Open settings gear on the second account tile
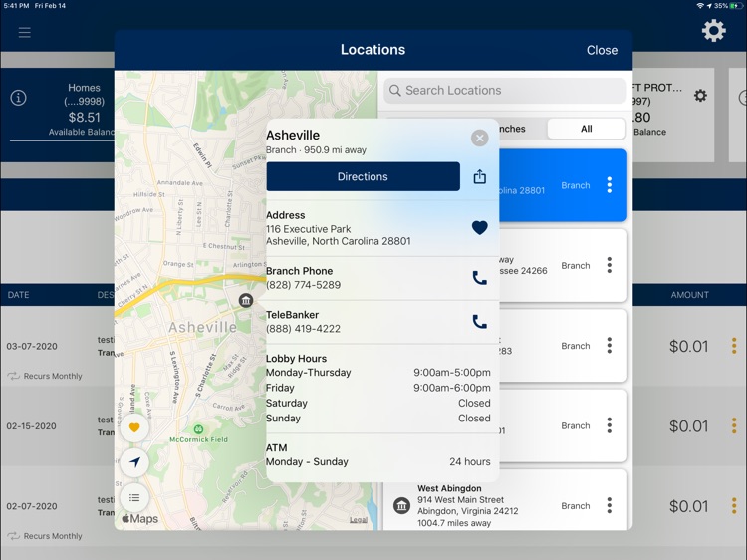Viewport: 747px width, 560px height. pyautogui.click(x=700, y=96)
